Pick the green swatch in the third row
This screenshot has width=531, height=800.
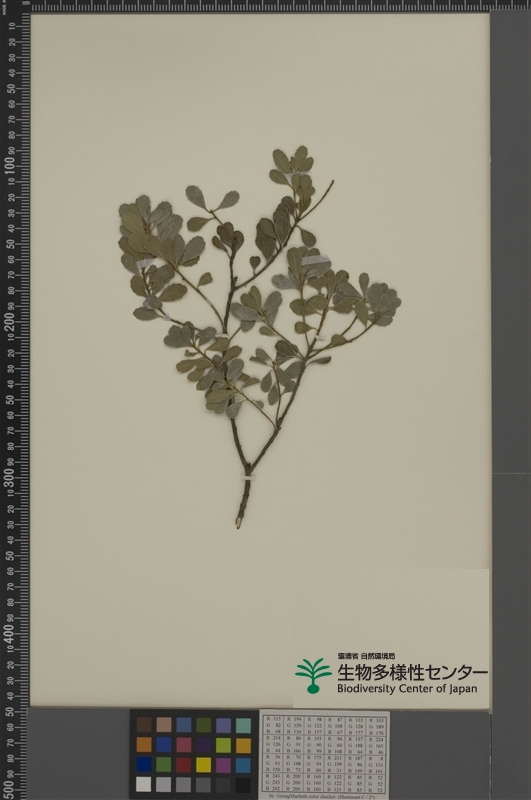[164, 765]
